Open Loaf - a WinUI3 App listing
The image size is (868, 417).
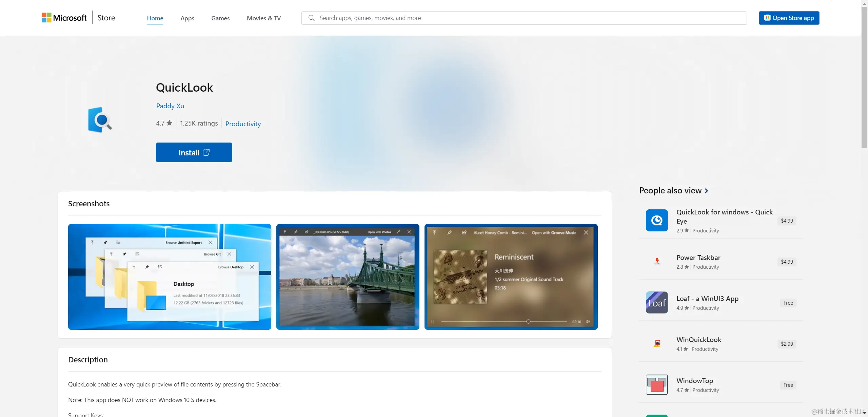click(707, 299)
